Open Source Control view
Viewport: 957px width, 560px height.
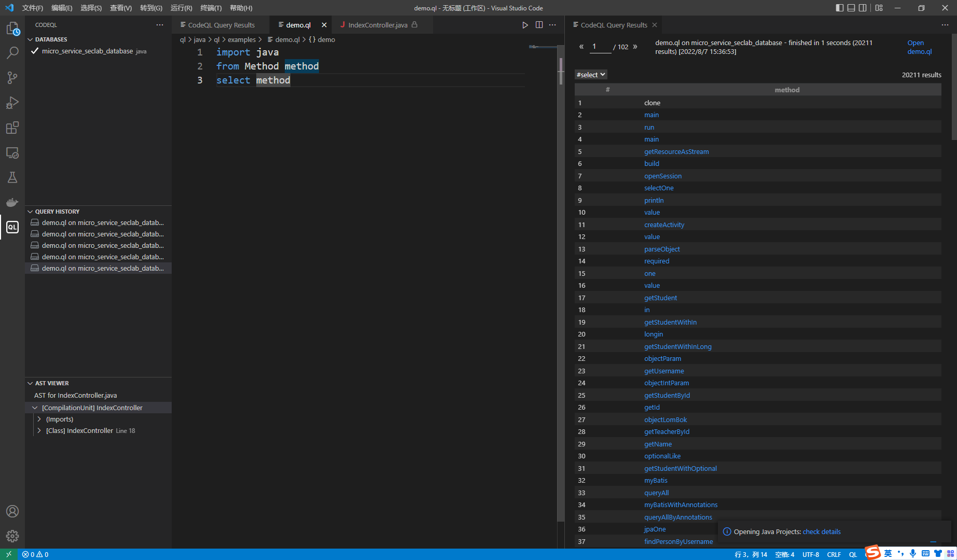(12, 78)
